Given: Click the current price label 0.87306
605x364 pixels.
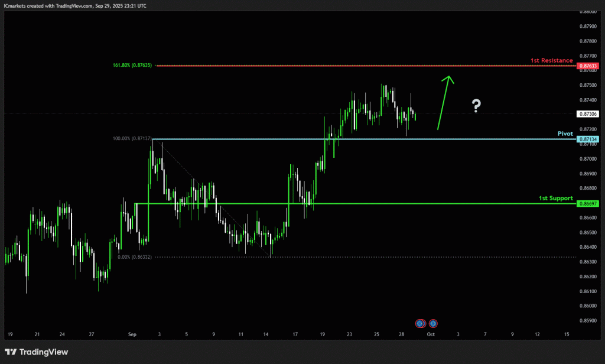Looking at the screenshot, I should point(588,113).
